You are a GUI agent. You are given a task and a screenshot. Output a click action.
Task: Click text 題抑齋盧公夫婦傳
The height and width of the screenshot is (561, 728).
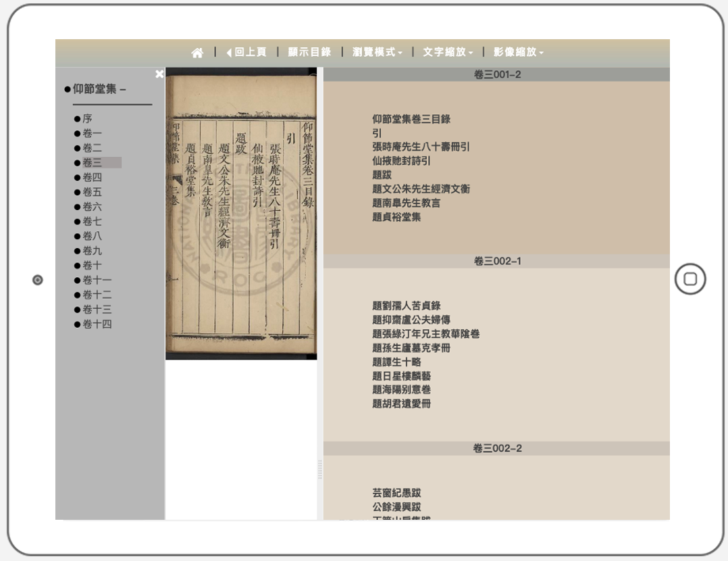(x=411, y=320)
